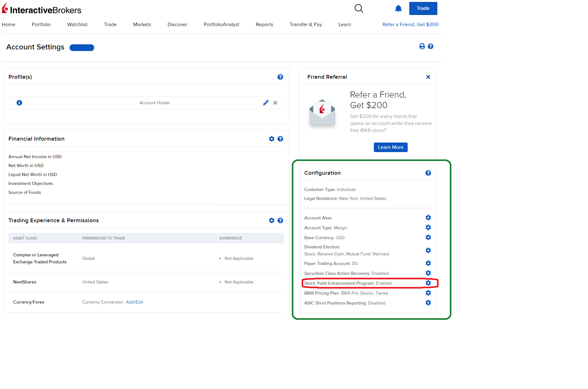Select the Liquid Net Worth in USD text
The width and height of the screenshot is (588, 389).
click(33, 174)
